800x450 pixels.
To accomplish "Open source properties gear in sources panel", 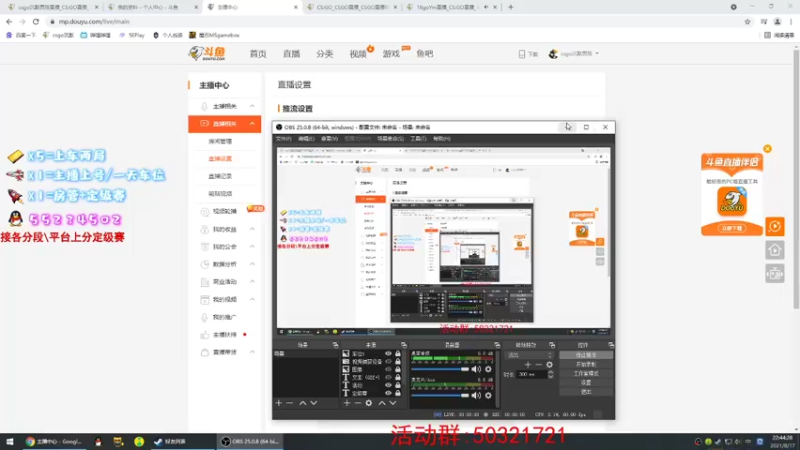I will click(369, 403).
